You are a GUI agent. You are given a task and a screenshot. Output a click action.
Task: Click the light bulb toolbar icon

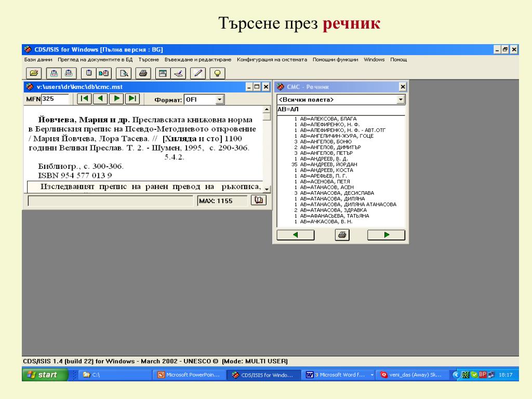point(218,73)
